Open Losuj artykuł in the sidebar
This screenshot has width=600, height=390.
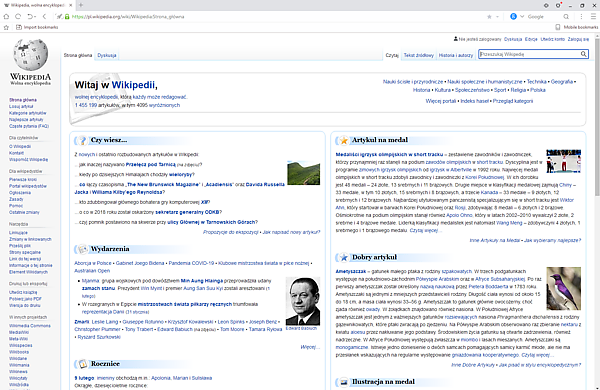[21, 106]
